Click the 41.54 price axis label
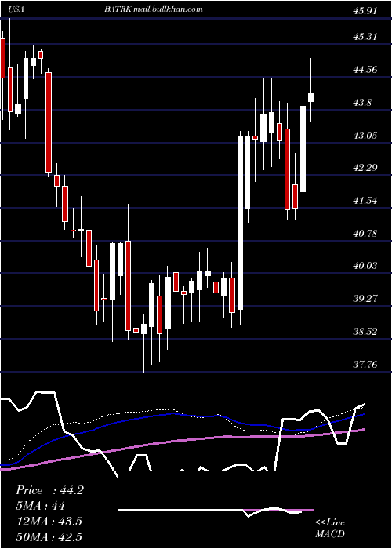The width and height of the screenshot is (392, 549). click(x=365, y=201)
